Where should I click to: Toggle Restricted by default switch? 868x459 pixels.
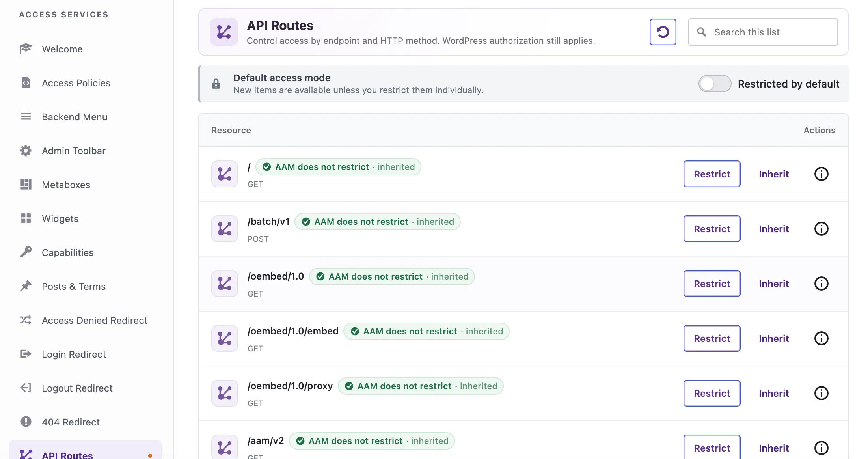(715, 84)
